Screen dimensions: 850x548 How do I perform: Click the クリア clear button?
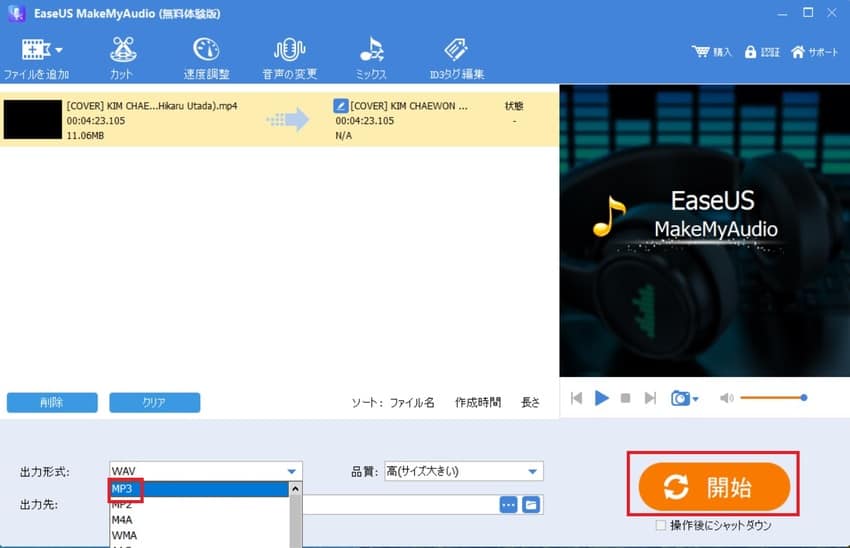click(x=154, y=403)
